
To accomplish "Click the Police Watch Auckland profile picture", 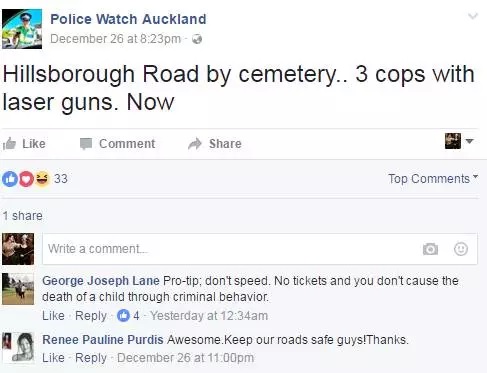I will coord(22,29).
